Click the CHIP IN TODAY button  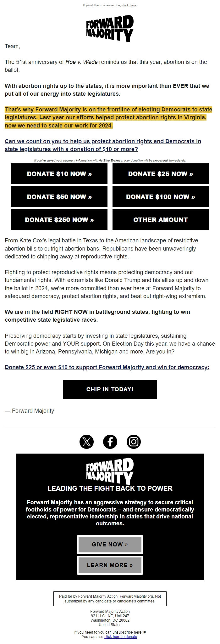coord(110,389)
